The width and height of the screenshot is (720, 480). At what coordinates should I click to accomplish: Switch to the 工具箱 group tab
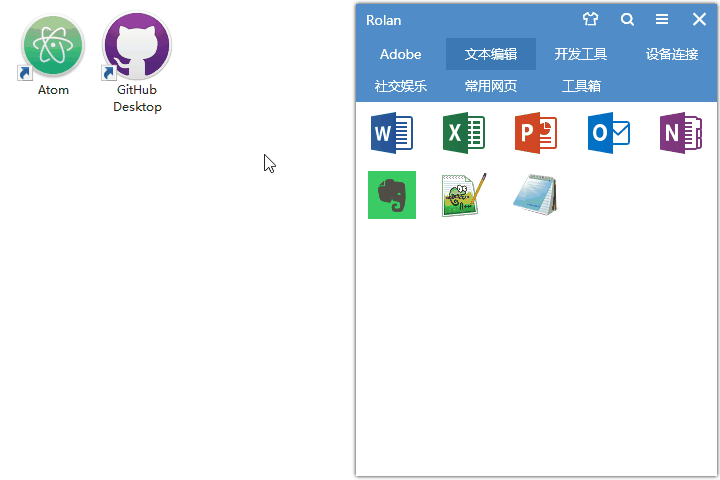click(581, 86)
